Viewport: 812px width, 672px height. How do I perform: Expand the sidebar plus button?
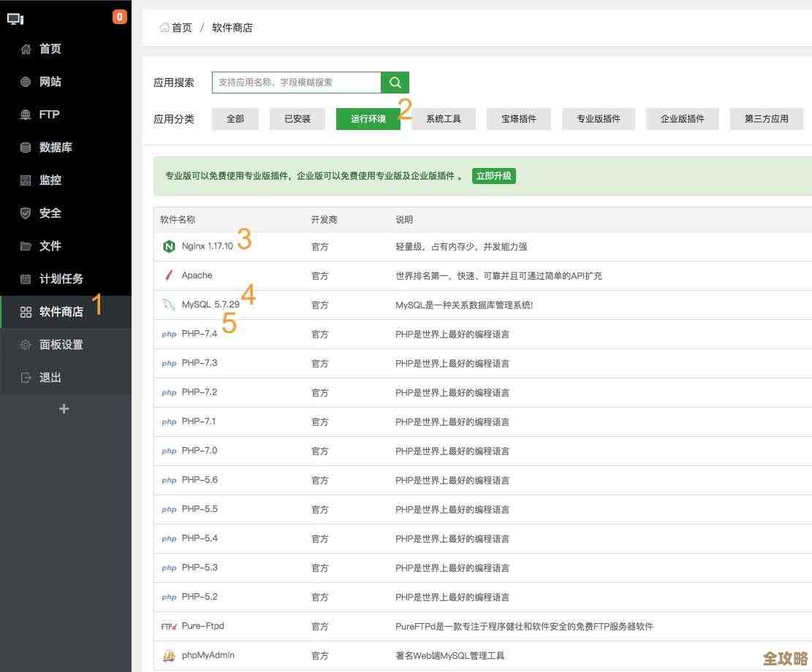tap(64, 409)
